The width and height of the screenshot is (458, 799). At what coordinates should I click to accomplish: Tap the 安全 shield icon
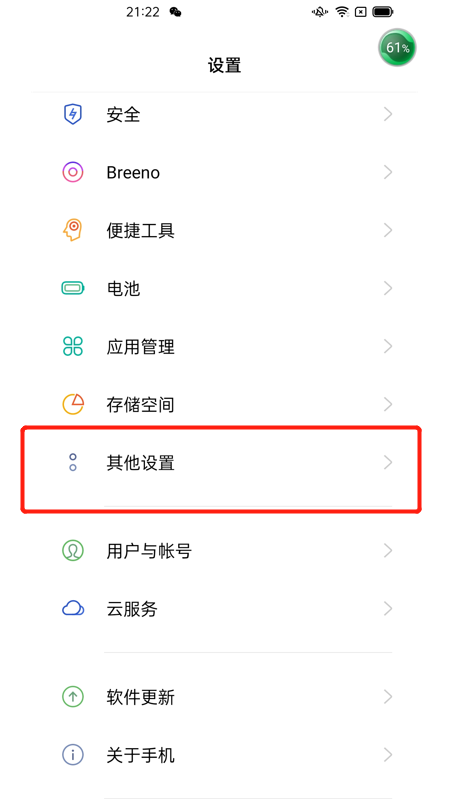[73, 114]
